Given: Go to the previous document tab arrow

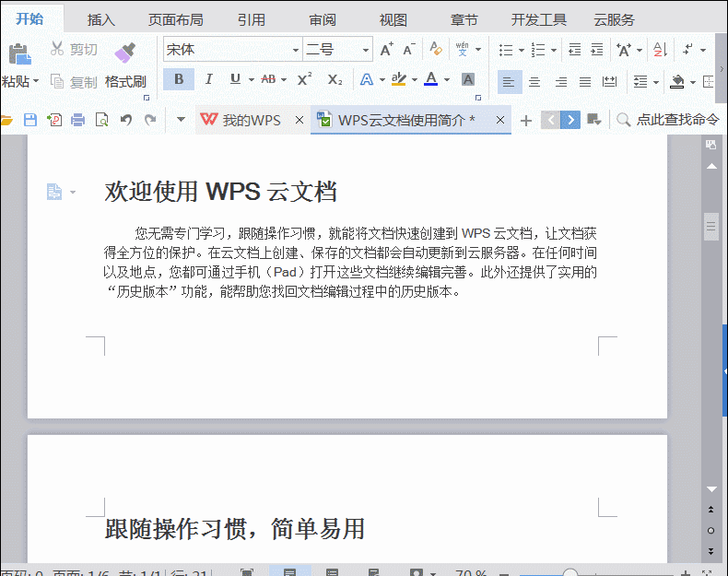Looking at the screenshot, I should click(x=551, y=120).
